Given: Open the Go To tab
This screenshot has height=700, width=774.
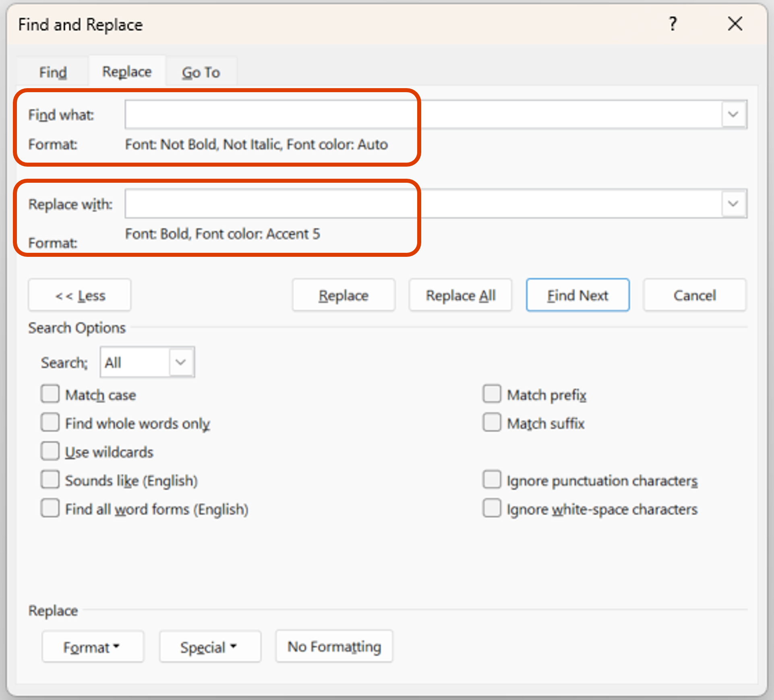Looking at the screenshot, I should coord(201,72).
